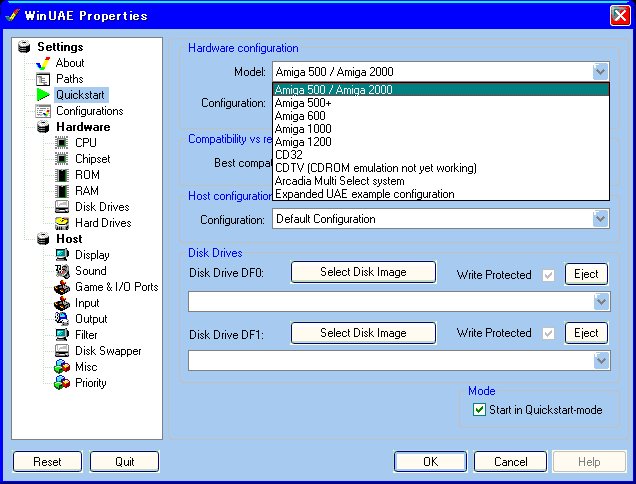Click the Input joystick icon
The height and width of the screenshot is (484, 636).
pyautogui.click(x=62, y=303)
